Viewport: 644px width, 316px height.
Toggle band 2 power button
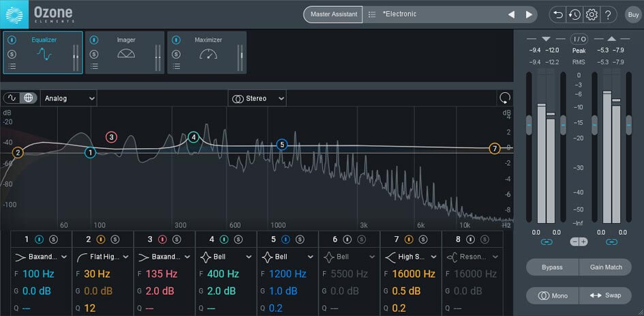coord(101,239)
